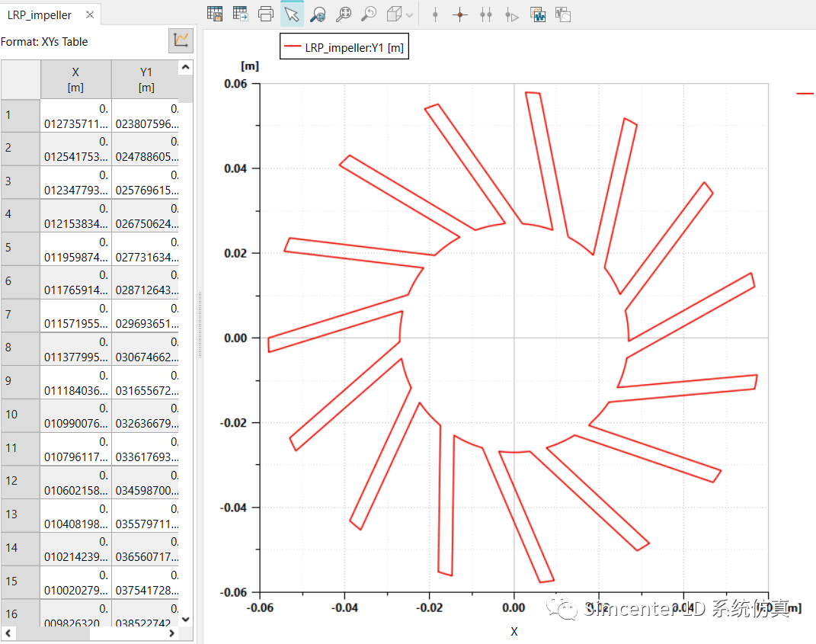This screenshot has height=644, width=816.
Task: Toggle the crosshair cursor tool
Action: [x=459, y=14]
